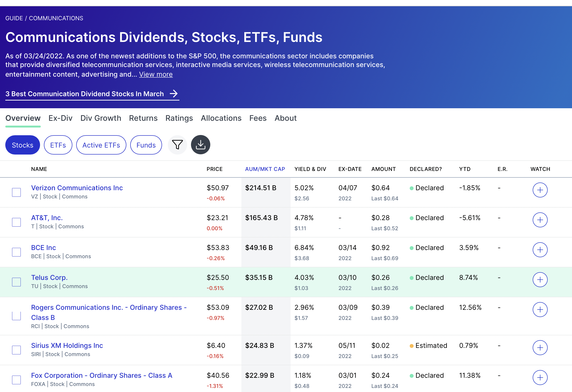Expand description with View more
The height and width of the screenshot is (392, 572).
(x=156, y=74)
